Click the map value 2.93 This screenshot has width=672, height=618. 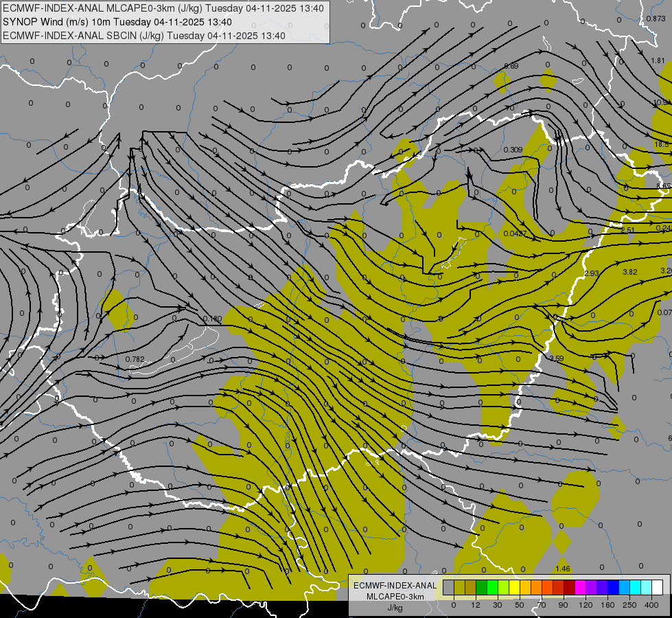pyautogui.click(x=592, y=273)
